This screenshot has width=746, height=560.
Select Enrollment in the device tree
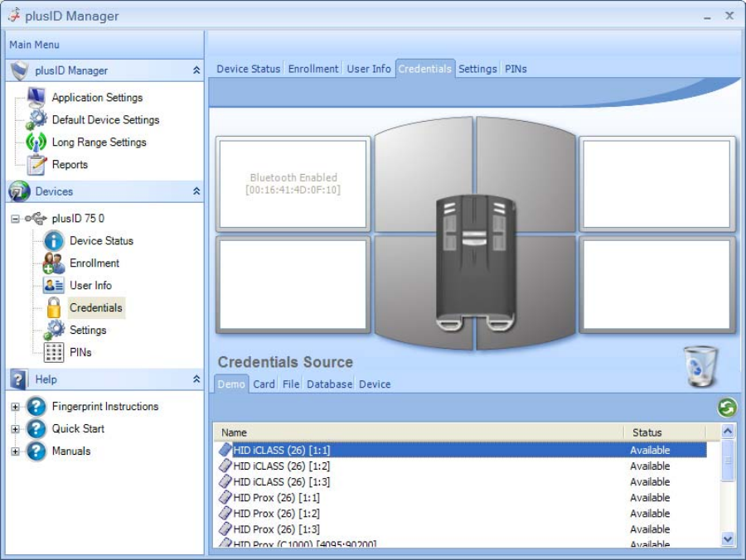pos(94,263)
